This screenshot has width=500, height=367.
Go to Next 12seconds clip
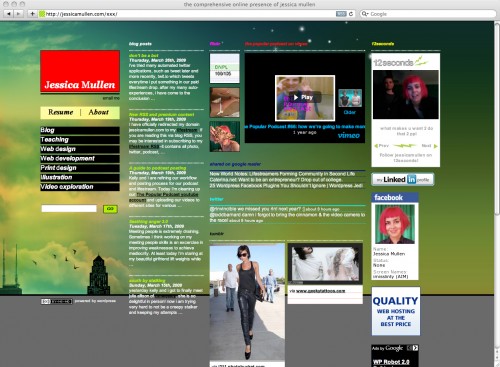429,146
